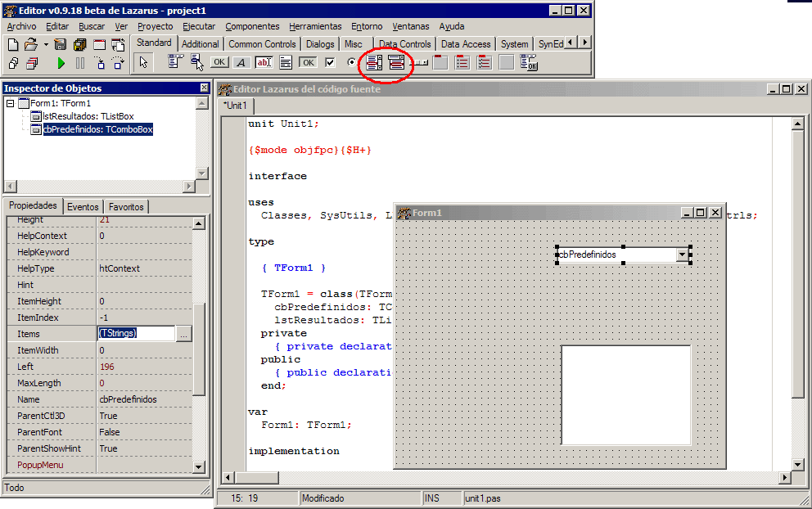This screenshot has height=509, width=812.
Task: Click the New unit toolbar icon
Action: 13,44
